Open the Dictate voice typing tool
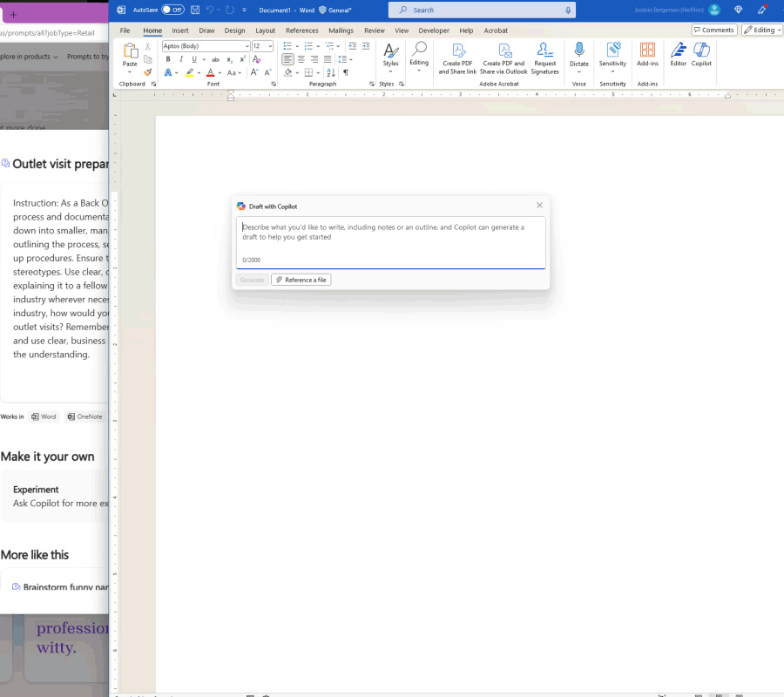784x697 pixels. pos(578,54)
